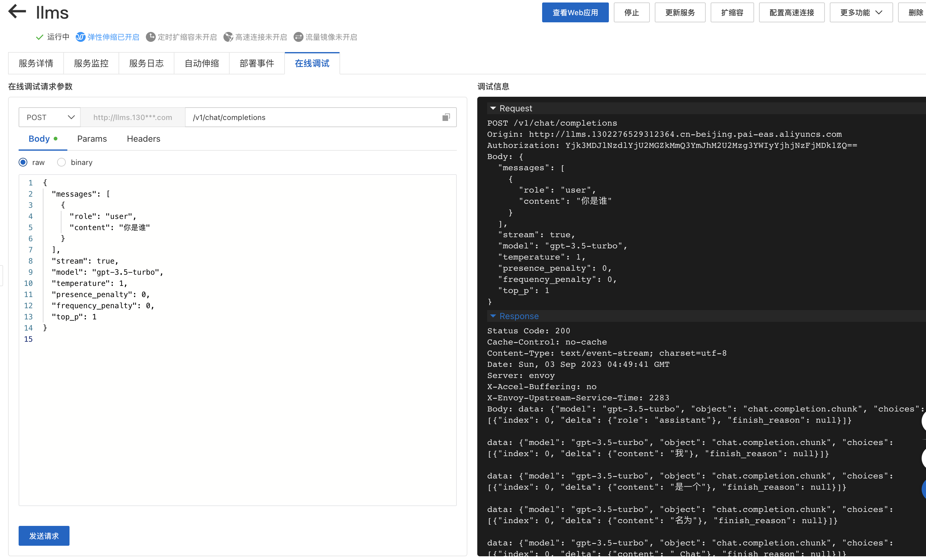Click the "frequency_penalty": 0 editor line
Image resolution: width=926 pixels, height=560 pixels.
coord(103,305)
